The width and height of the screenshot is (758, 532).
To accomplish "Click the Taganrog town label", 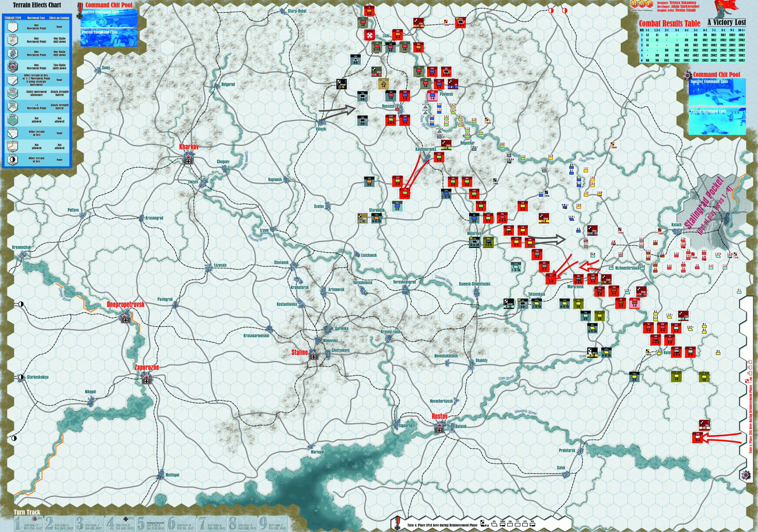I will point(405,426).
